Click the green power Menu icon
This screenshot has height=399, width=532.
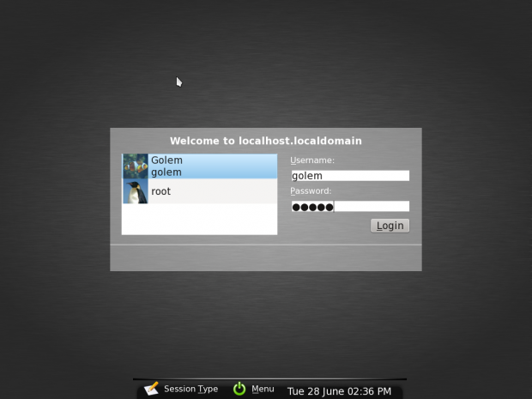(x=239, y=390)
